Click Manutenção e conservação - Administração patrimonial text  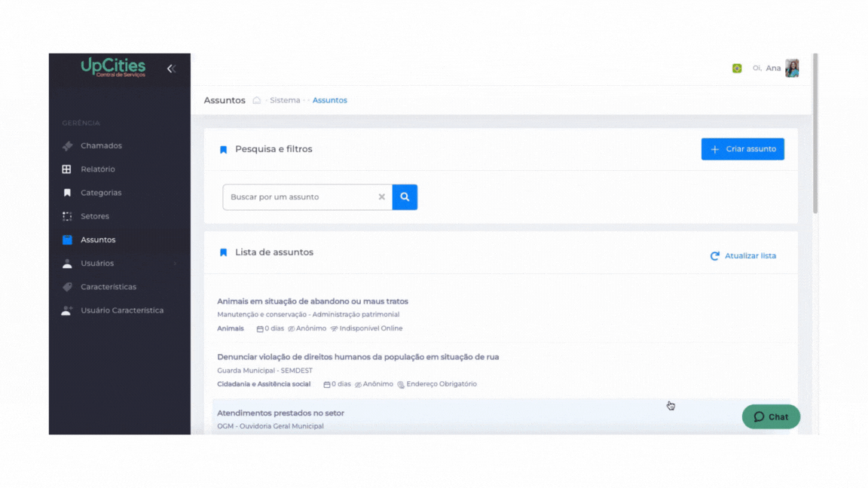pos(308,314)
